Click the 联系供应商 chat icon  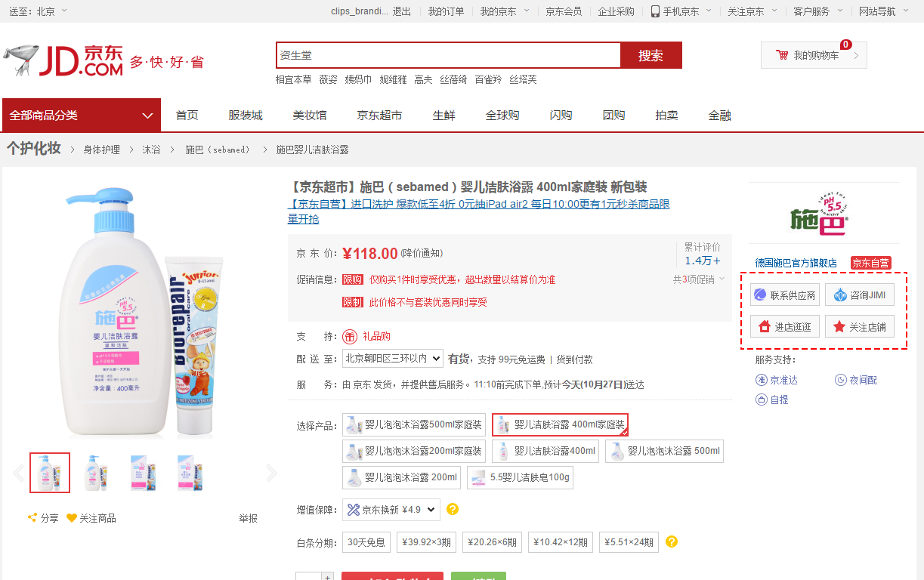click(760, 295)
